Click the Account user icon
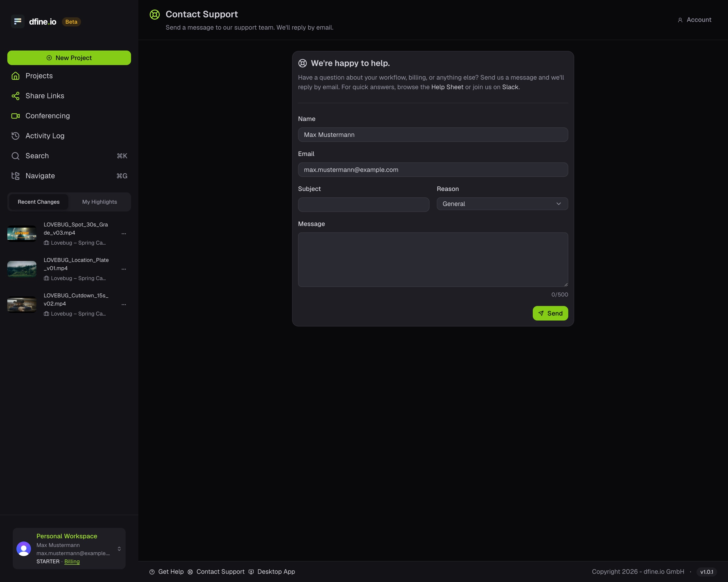The width and height of the screenshot is (728, 582). (x=680, y=20)
